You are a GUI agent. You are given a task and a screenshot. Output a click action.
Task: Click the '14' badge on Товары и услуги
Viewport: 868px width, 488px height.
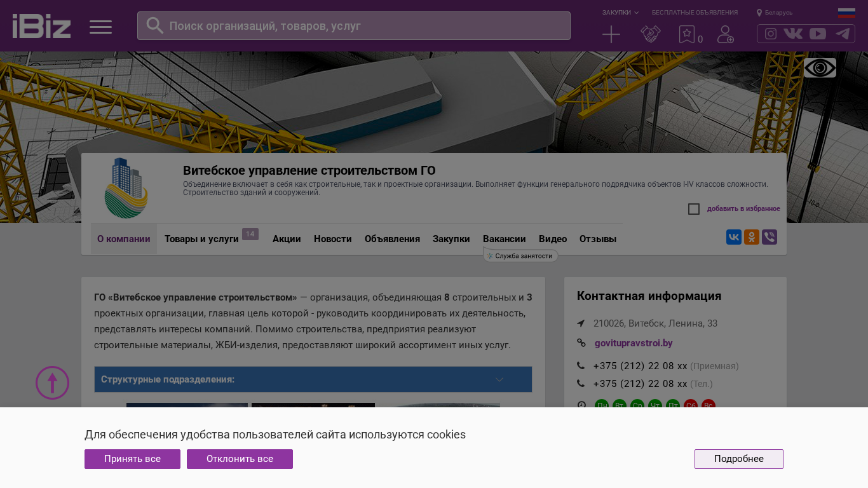point(250,234)
